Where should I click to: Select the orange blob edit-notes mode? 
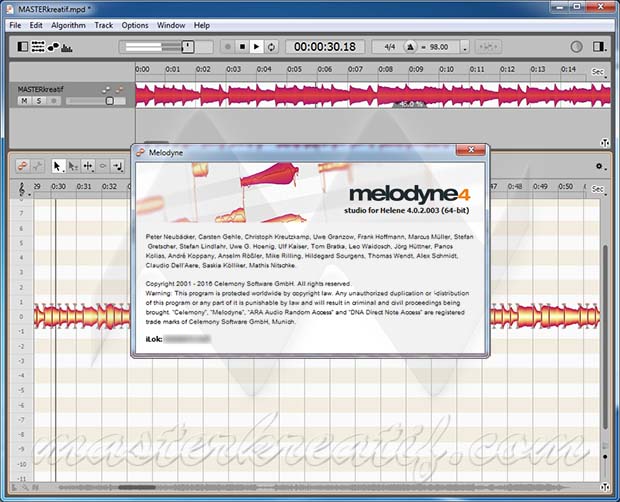tap(23, 166)
